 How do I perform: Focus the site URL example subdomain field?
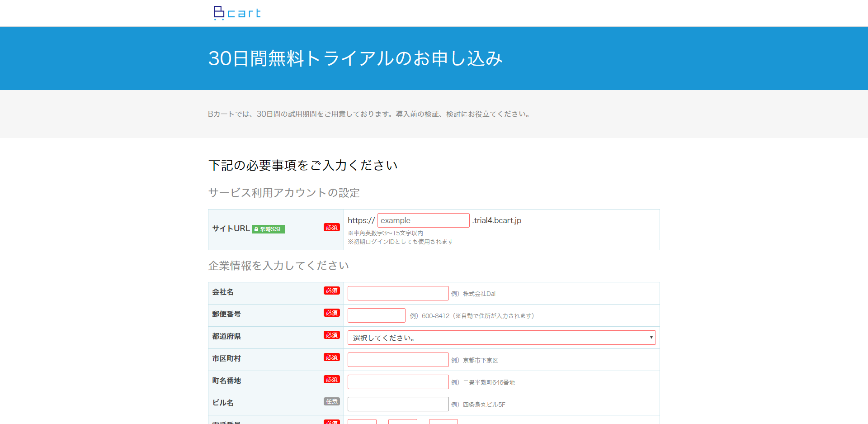[423, 220]
